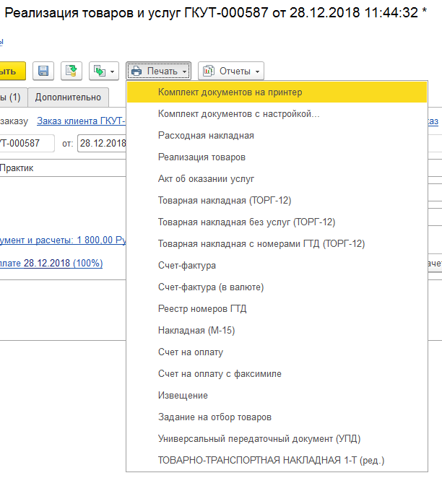Image resolution: width=442 pixels, height=504 pixels.
Task: Open the tab ending with (1)
Action: pyautogui.click(x=13, y=97)
